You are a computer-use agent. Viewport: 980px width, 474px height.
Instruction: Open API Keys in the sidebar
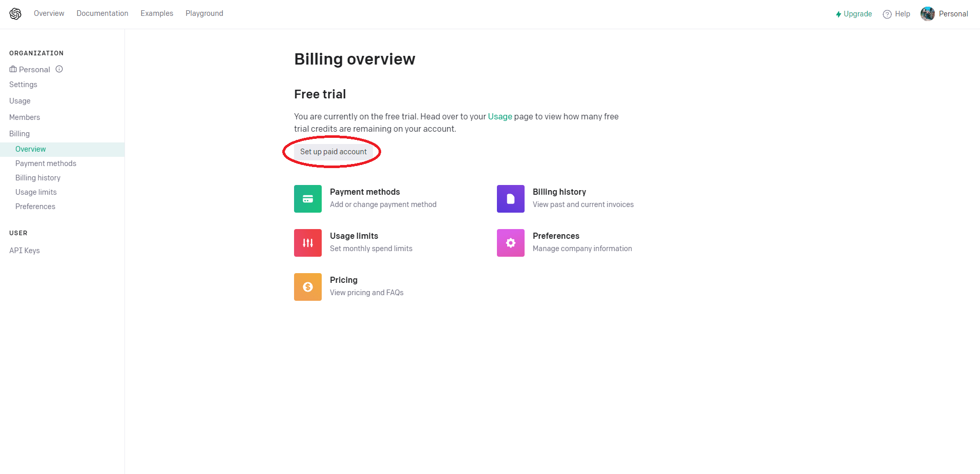(x=25, y=251)
